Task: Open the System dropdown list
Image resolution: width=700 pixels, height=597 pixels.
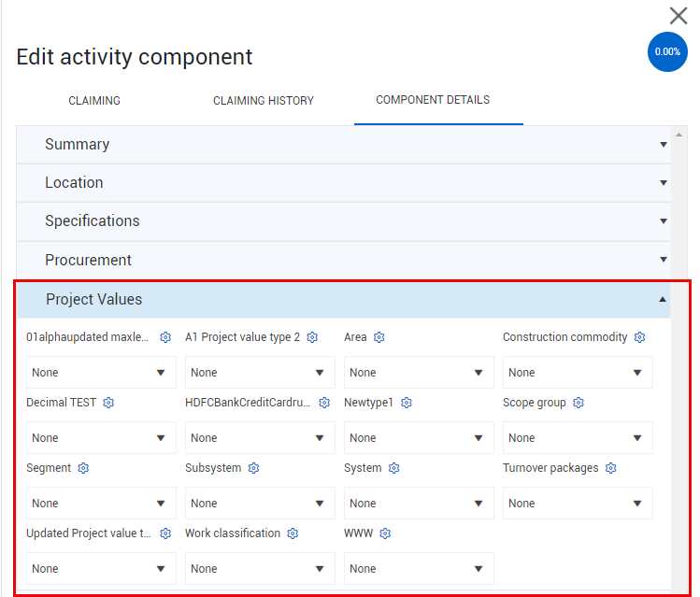Action: (419, 504)
